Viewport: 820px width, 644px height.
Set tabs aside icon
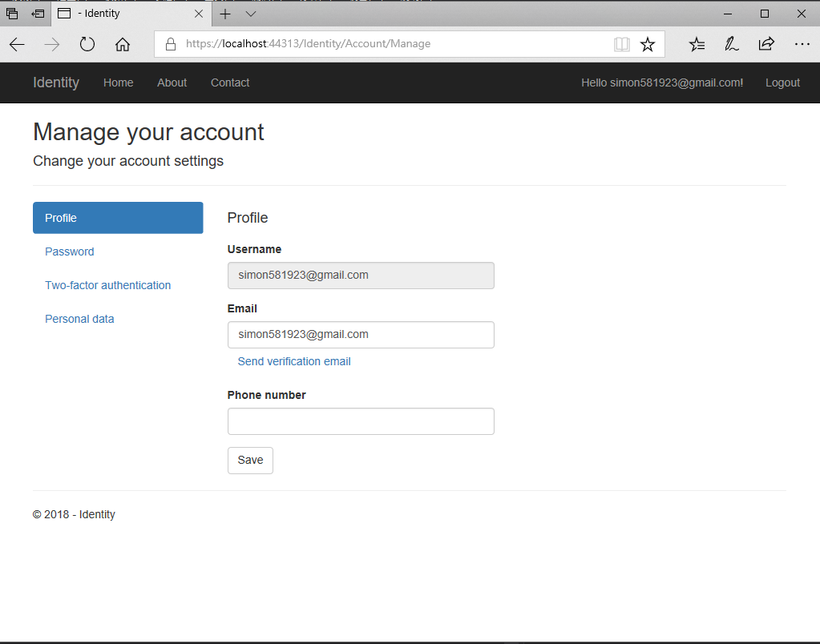click(x=38, y=14)
